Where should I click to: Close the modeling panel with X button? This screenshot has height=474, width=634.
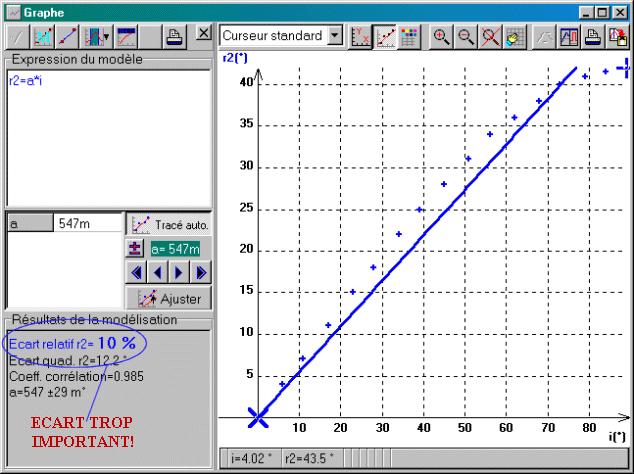pos(204,34)
